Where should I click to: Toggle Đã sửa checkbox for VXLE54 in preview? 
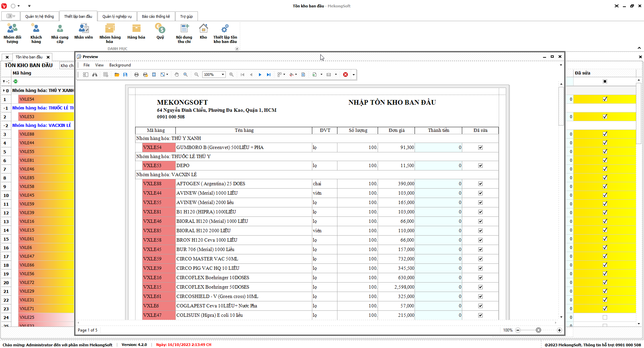tap(480, 147)
